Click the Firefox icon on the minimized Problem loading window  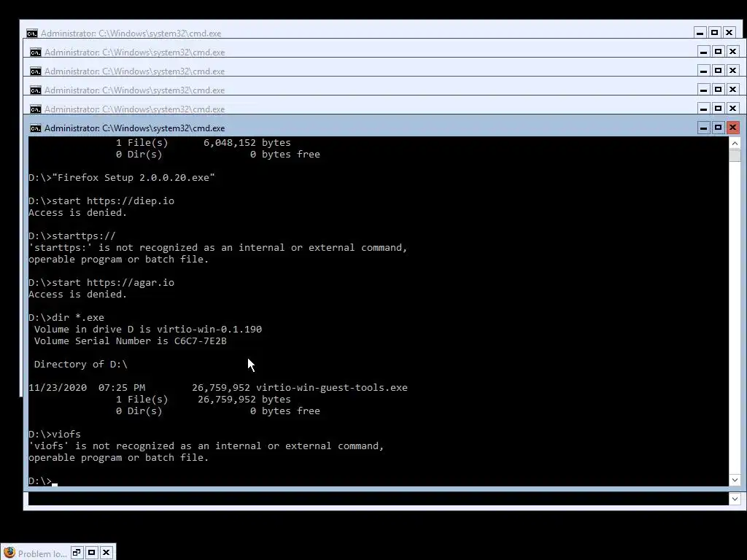(9, 553)
